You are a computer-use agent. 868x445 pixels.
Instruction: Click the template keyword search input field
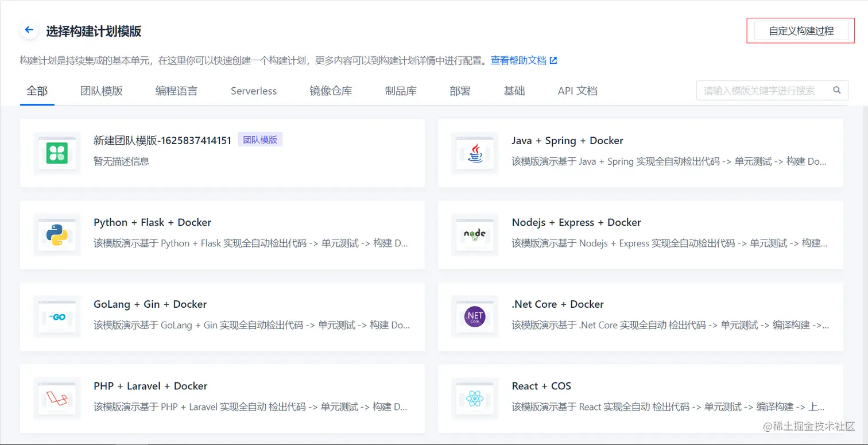764,90
